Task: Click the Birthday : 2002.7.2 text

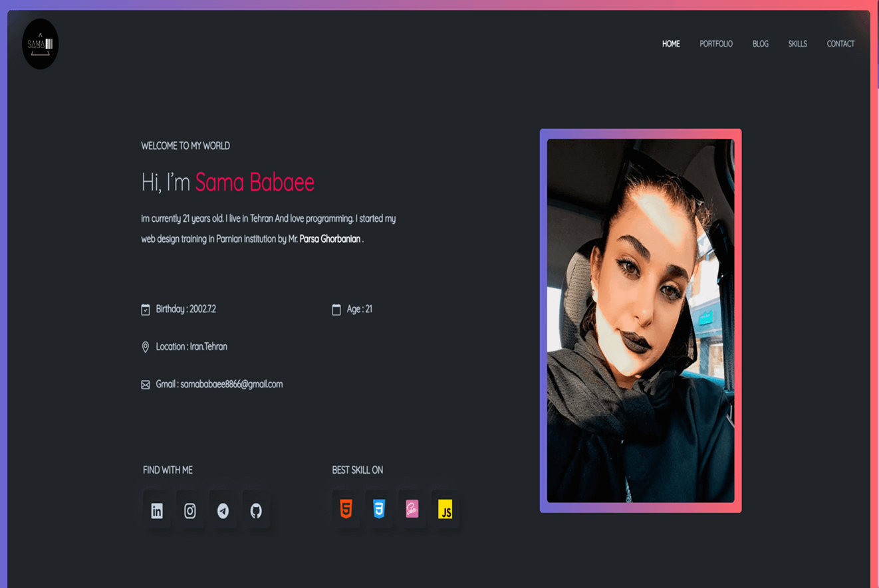Action: click(186, 309)
